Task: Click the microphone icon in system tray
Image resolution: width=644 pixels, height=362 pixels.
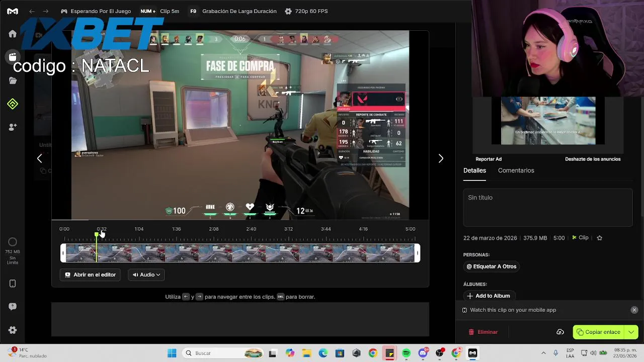Action: coord(555,353)
